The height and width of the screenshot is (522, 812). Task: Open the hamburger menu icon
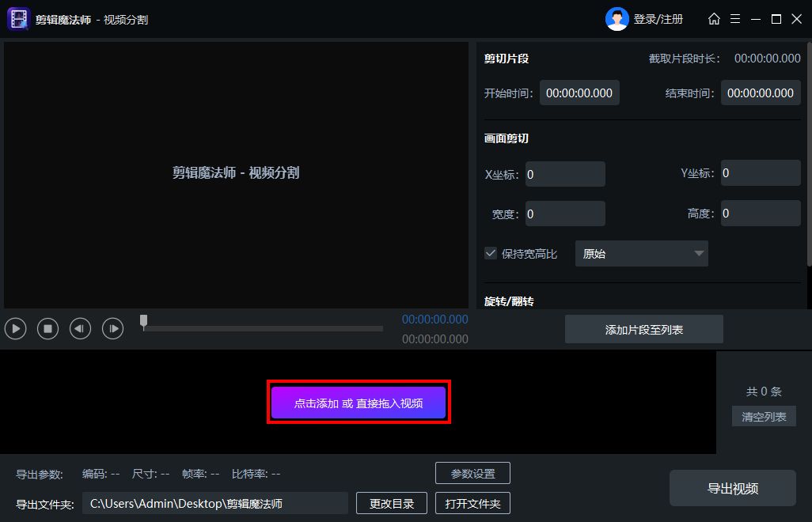click(735, 19)
